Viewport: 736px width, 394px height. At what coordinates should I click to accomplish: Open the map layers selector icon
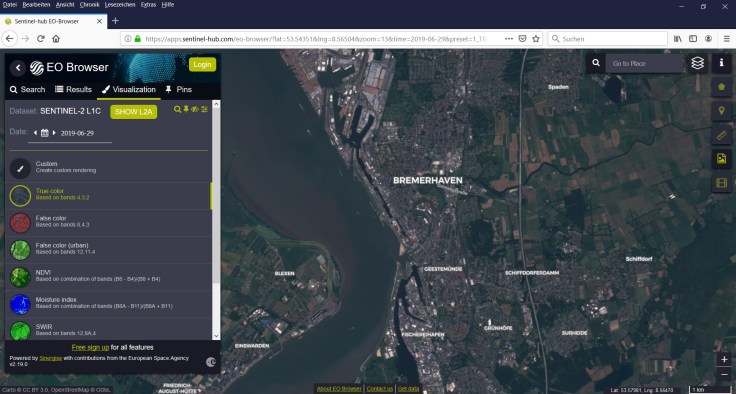tap(698, 63)
